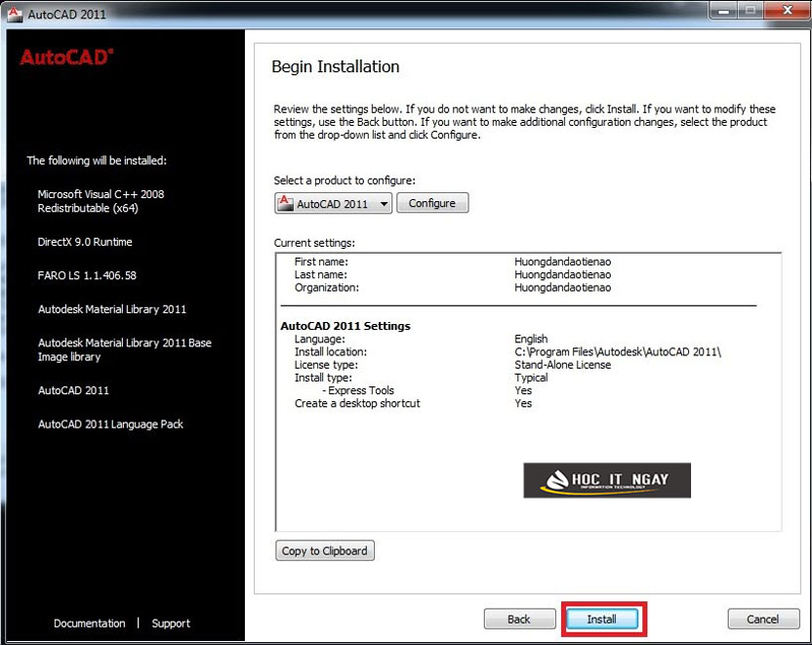Click the 'Current settings:' label
The image size is (812, 645).
click(314, 243)
